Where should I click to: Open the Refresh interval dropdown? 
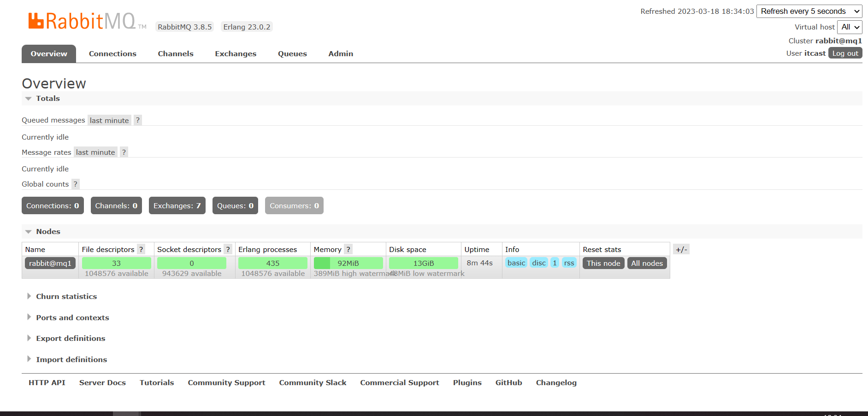[x=809, y=11]
